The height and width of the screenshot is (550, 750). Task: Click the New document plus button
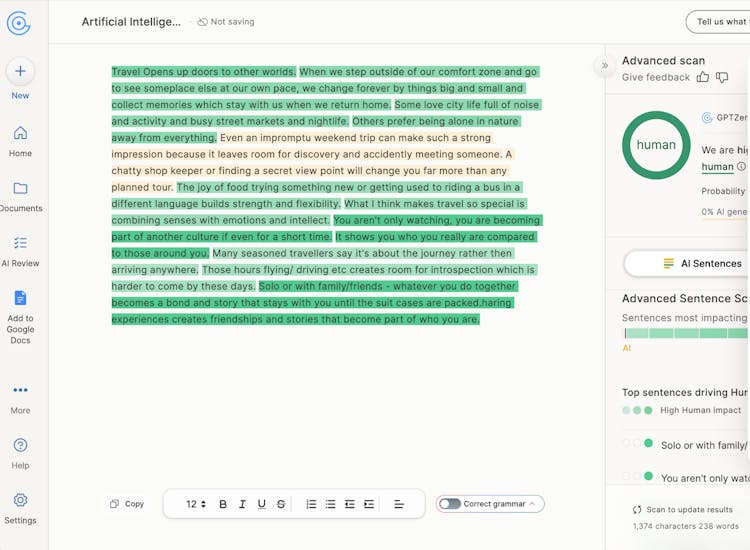click(x=20, y=71)
